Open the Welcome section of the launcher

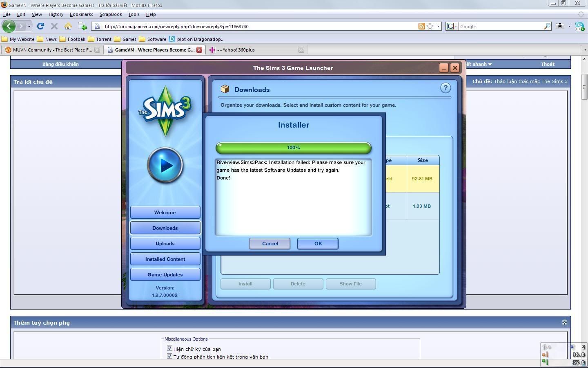coord(165,212)
